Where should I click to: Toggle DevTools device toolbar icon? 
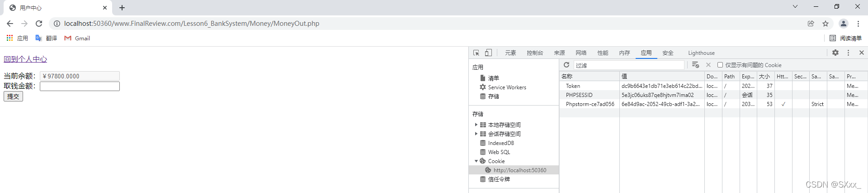coord(488,53)
